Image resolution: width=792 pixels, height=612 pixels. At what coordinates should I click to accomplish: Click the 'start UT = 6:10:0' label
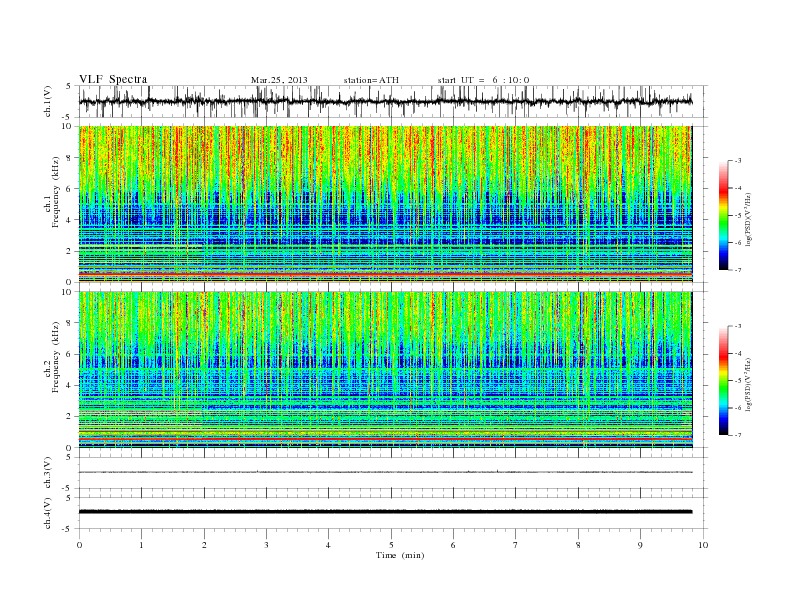point(483,80)
